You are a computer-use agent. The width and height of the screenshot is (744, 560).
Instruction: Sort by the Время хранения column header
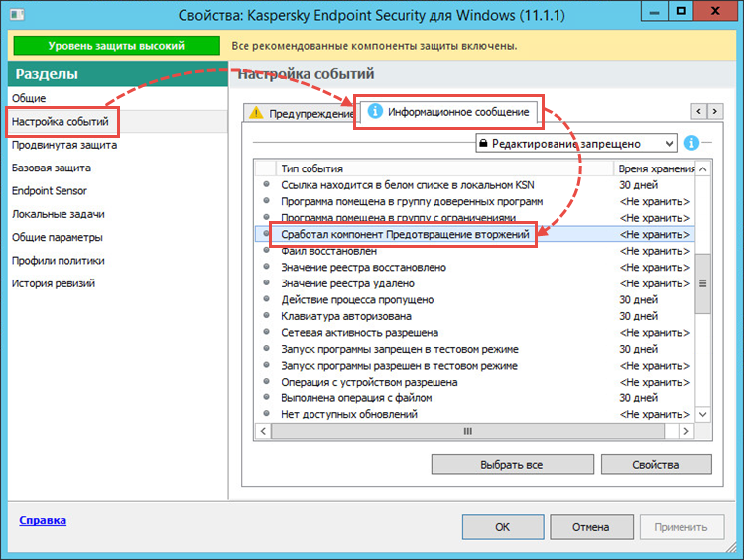tap(655, 168)
